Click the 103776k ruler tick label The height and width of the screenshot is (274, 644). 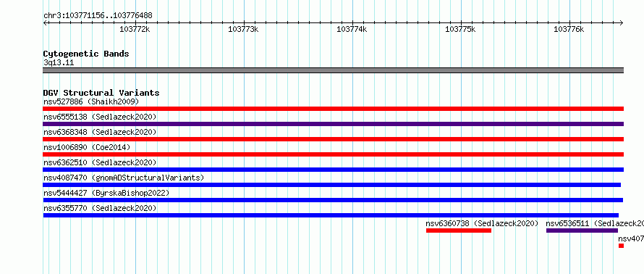click(569, 29)
